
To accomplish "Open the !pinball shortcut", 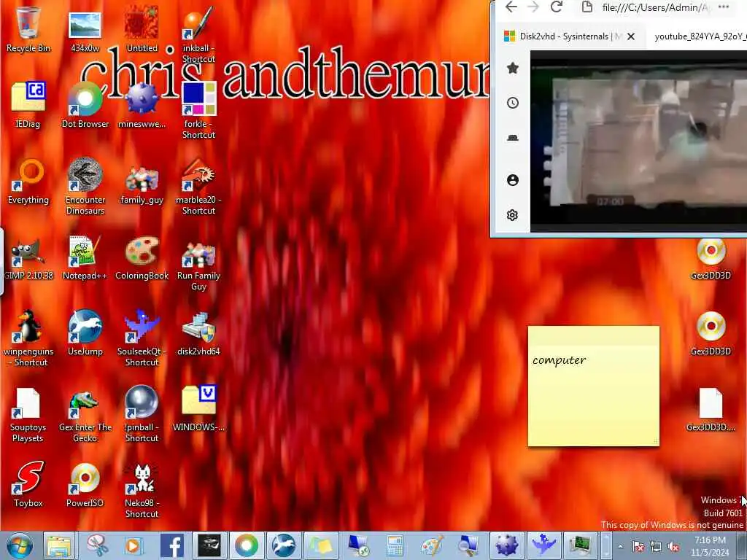I will pyautogui.click(x=142, y=413).
